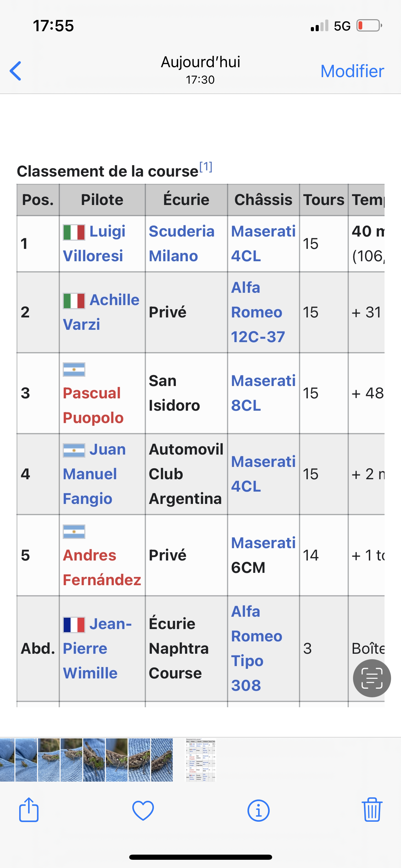The width and height of the screenshot is (401, 868).
Task: Open the share sheet icon
Action: (x=29, y=810)
